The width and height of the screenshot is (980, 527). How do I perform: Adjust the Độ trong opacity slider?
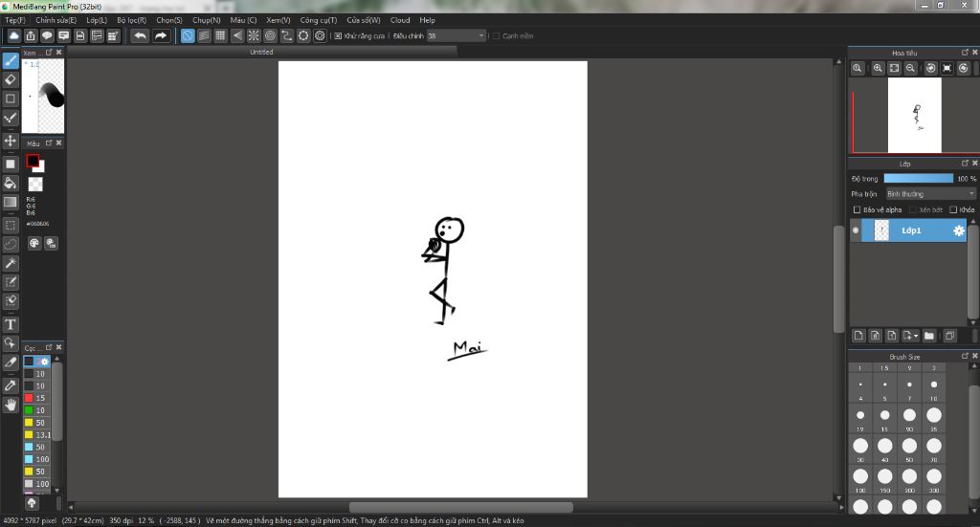tap(918, 179)
